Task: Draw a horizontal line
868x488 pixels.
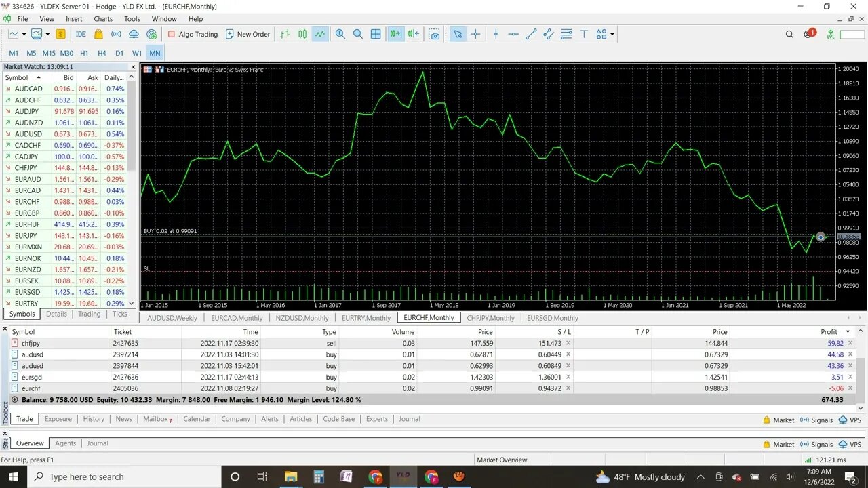Action: (513, 34)
